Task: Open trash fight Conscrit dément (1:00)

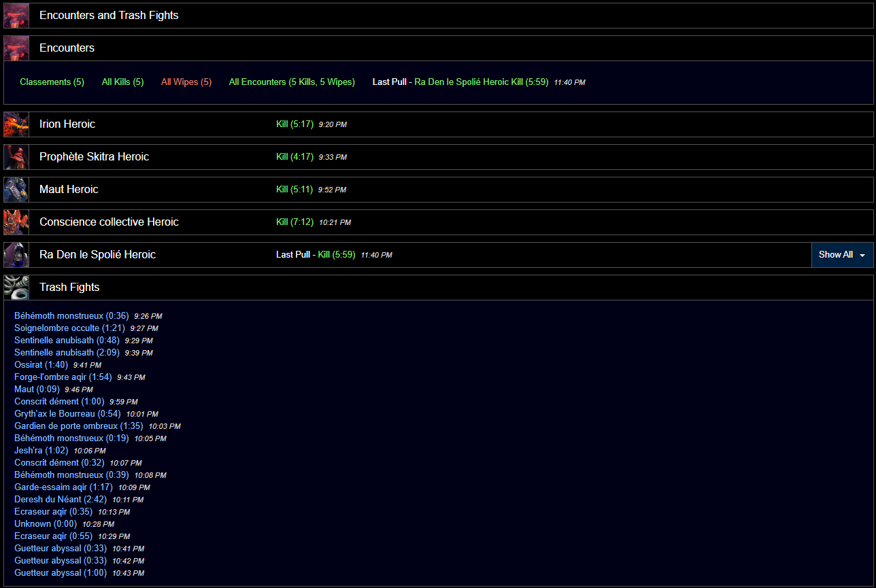Action: 59,402
